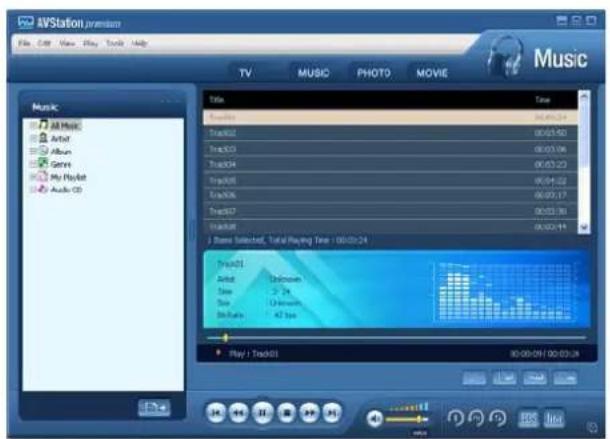The width and height of the screenshot is (610, 439).
Task: Select the Artist category label
Action: [60, 139]
